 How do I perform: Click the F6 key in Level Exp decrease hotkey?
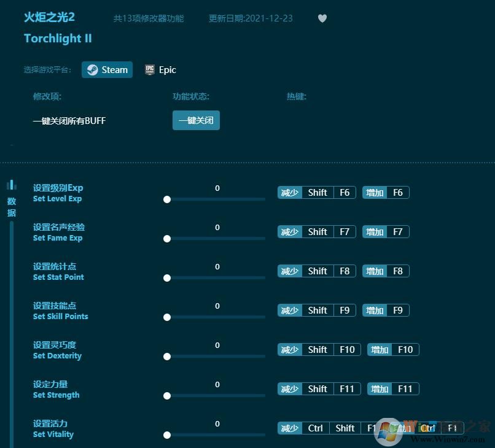(x=345, y=193)
